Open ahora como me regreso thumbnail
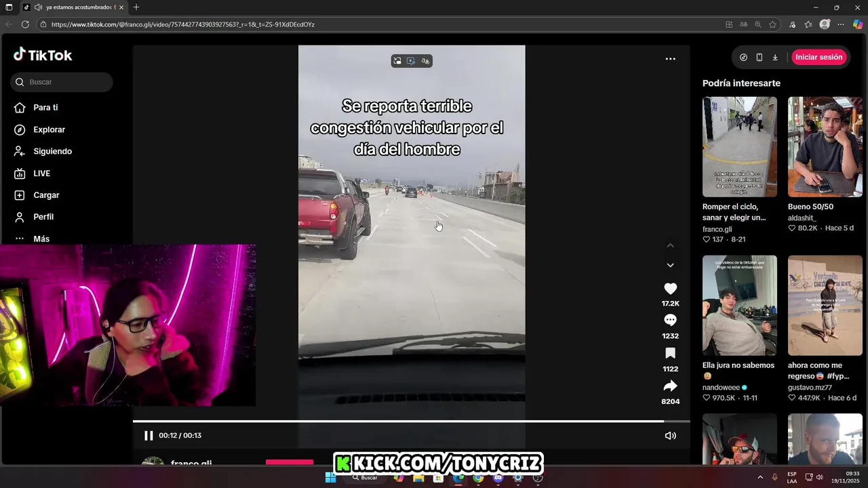This screenshot has width=868, height=488. click(825, 305)
